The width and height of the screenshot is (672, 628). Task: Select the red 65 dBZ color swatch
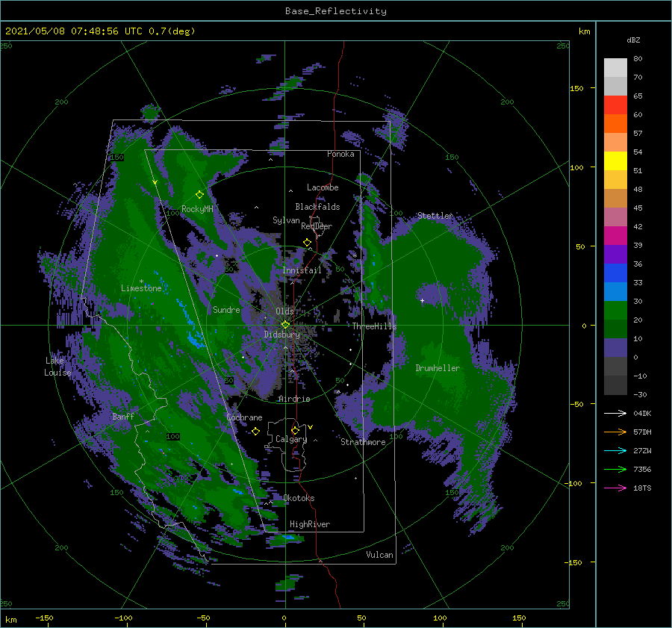click(x=615, y=105)
